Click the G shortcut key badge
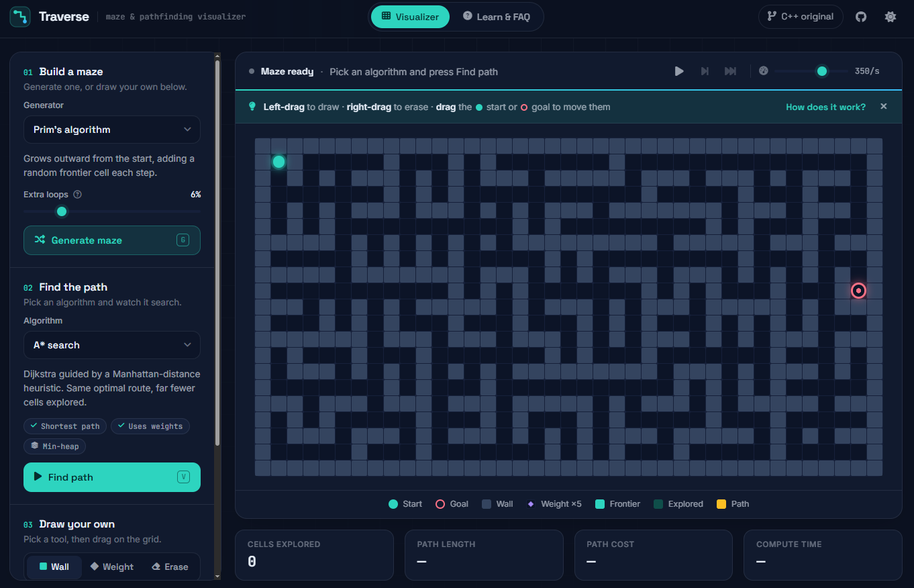914x588 pixels. [183, 240]
